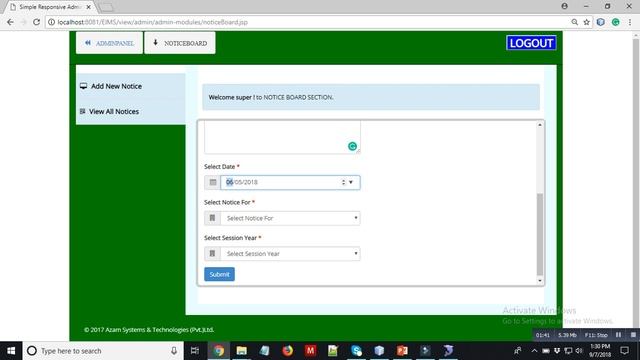This screenshot has height=360, width=640.
Task: Pause the screen recording
Action: coord(618,335)
